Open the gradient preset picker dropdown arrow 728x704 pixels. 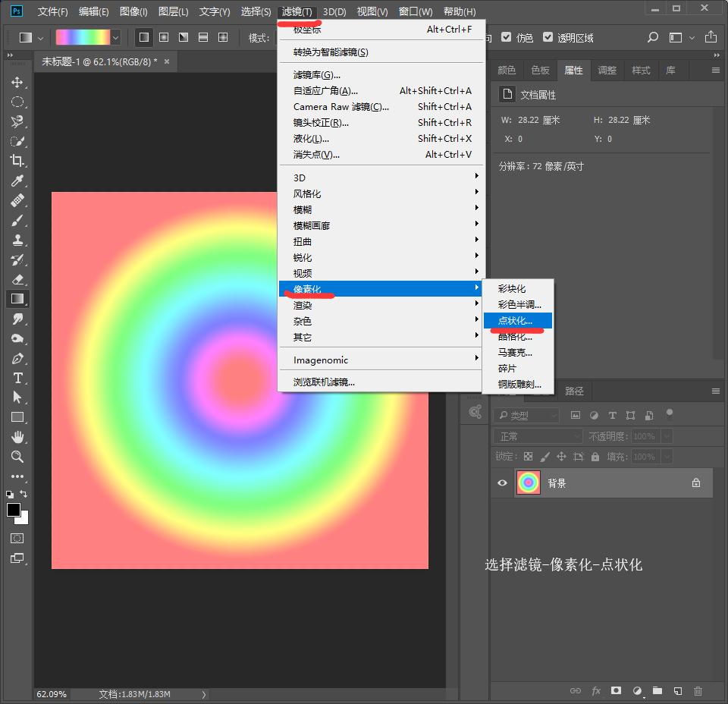pyautogui.click(x=116, y=37)
